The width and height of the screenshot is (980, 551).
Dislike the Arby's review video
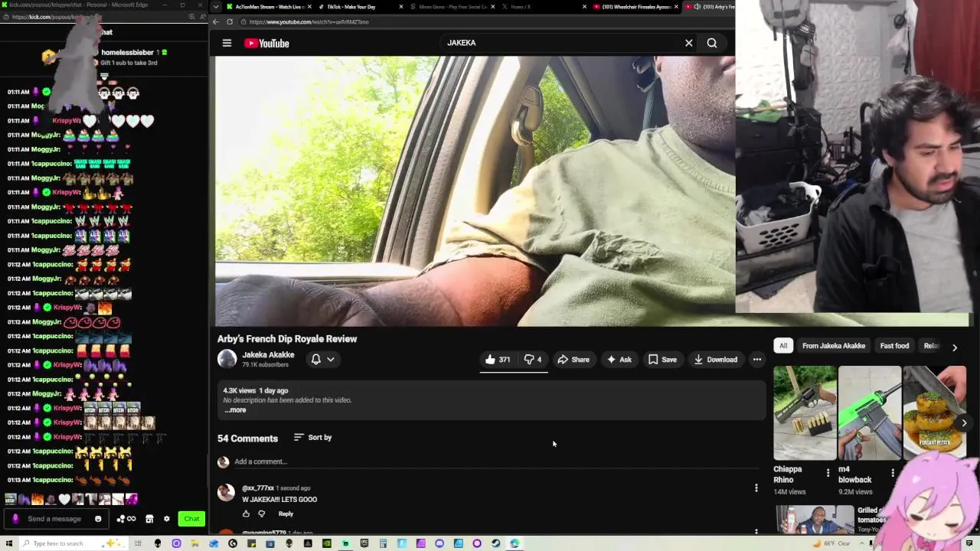pyautogui.click(x=532, y=359)
